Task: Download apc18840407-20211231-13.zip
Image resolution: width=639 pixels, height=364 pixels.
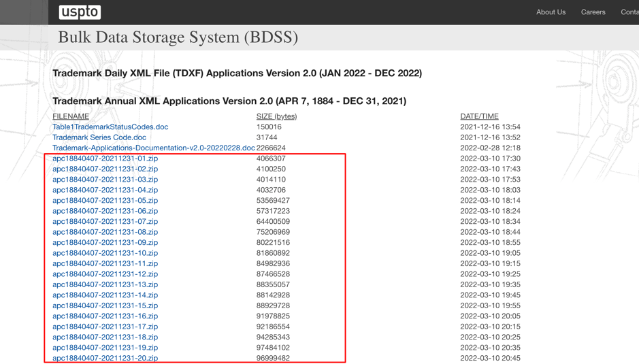Action: point(105,284)
